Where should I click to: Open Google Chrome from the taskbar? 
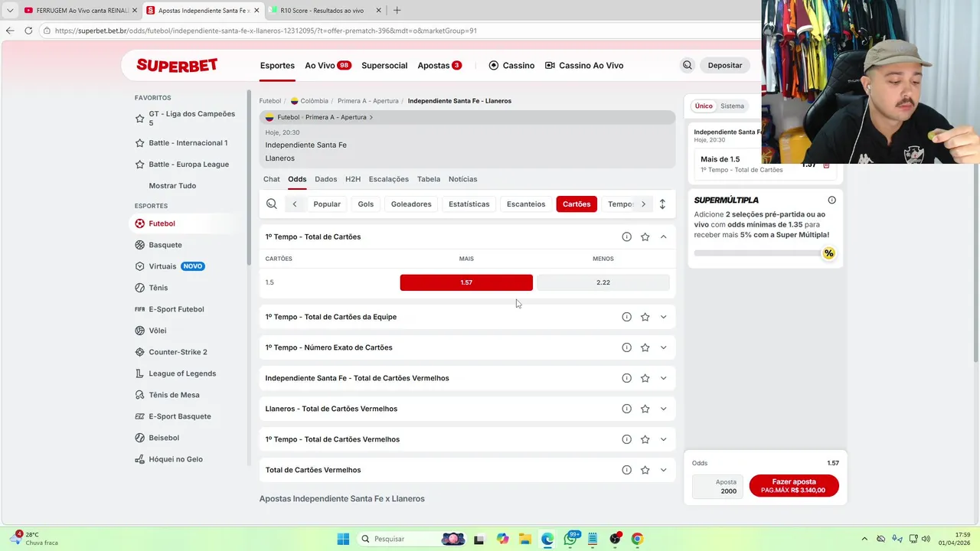click(x=637, y=539)
